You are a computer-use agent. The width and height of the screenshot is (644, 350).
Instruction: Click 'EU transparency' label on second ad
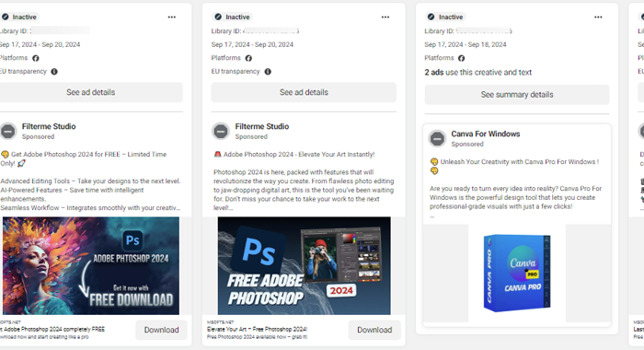(x=236, y=72)
